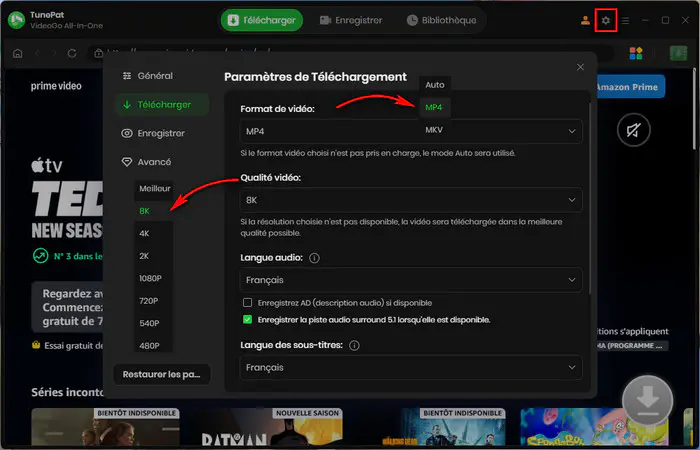Screen dimensions: 700x450
Task: Go to the home page icon
Action: (x=17, y=54)
